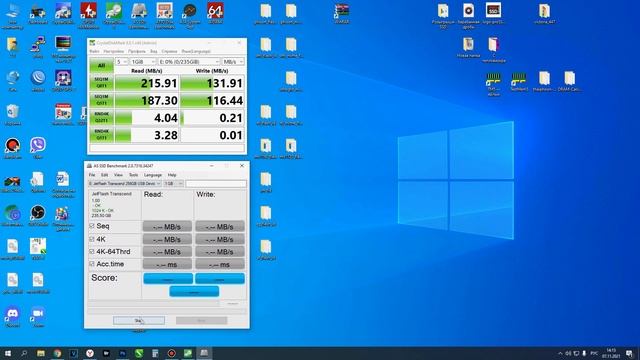640x360 pixels.
Task: Open Photoshop from the taskbar
Action: pyautogui.click(x=122, y=353)
